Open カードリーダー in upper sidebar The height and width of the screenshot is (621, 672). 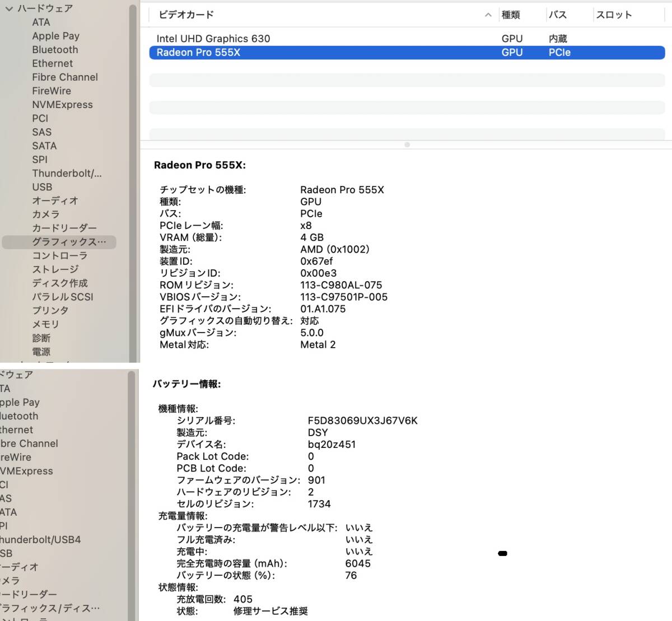coord(64,228)
